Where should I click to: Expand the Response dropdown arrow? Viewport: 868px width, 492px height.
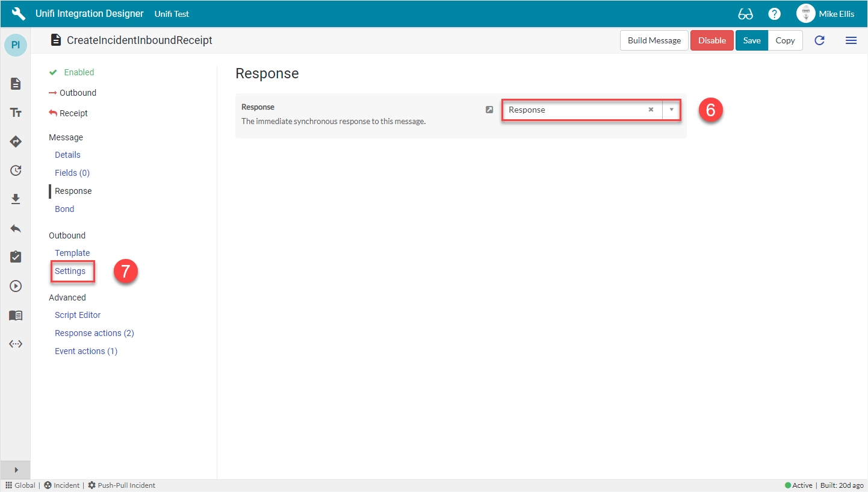tap(671, 110)
